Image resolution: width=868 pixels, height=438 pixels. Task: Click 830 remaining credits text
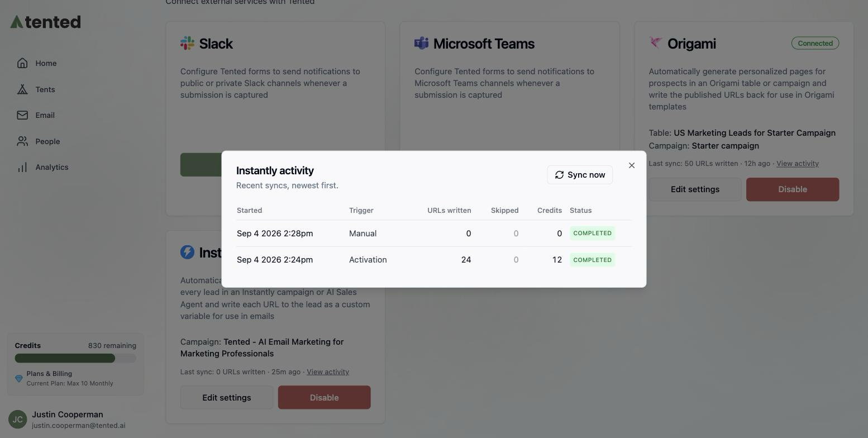pos(112,346)
